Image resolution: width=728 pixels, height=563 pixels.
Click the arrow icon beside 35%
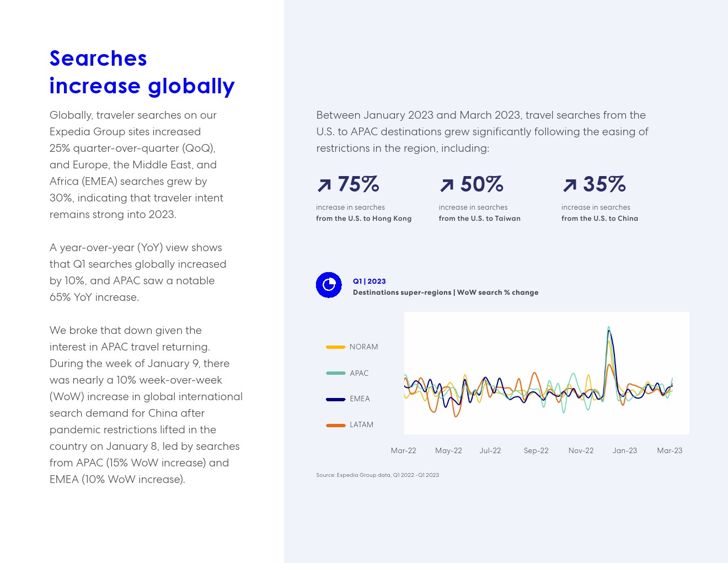(x=570, y=185)
